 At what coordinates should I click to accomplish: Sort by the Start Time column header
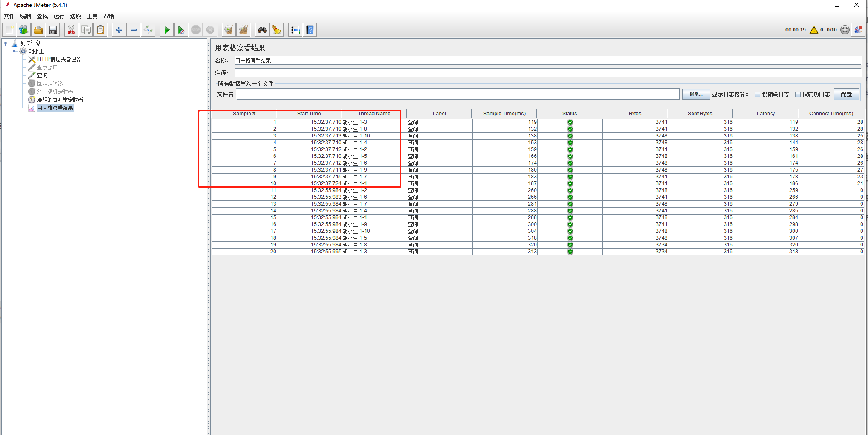309,114
